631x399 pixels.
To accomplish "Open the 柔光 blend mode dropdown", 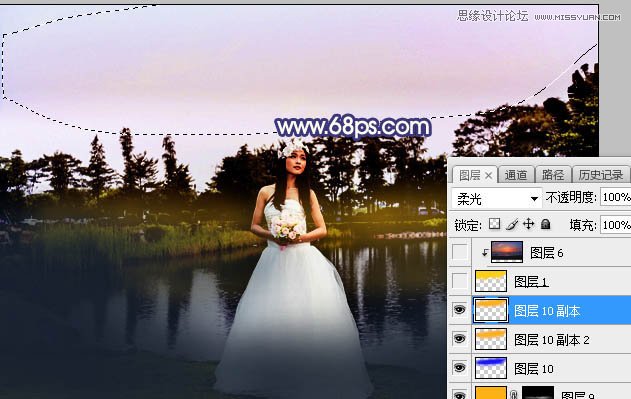I will tap(497, 198).
